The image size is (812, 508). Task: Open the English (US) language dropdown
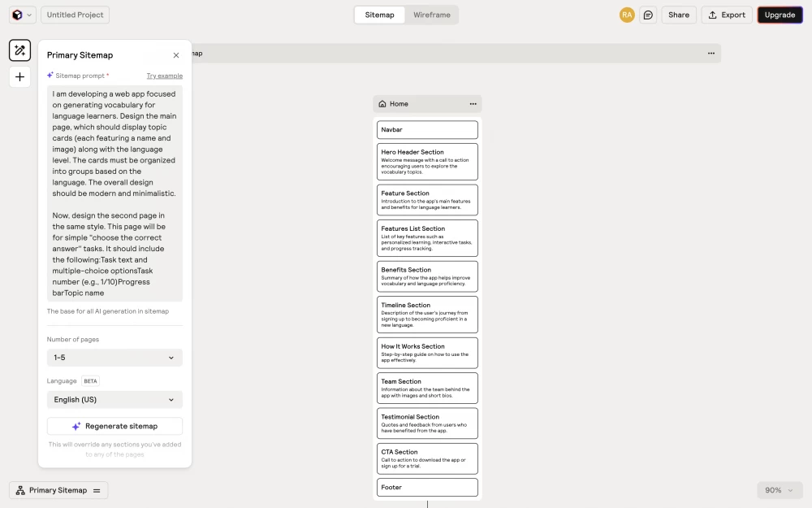(114, 399)
